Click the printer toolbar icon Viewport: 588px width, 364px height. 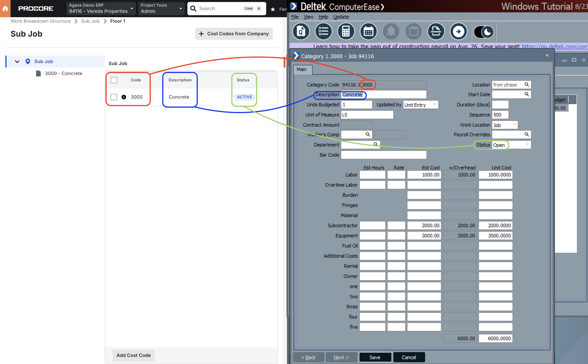pos(436,31)
